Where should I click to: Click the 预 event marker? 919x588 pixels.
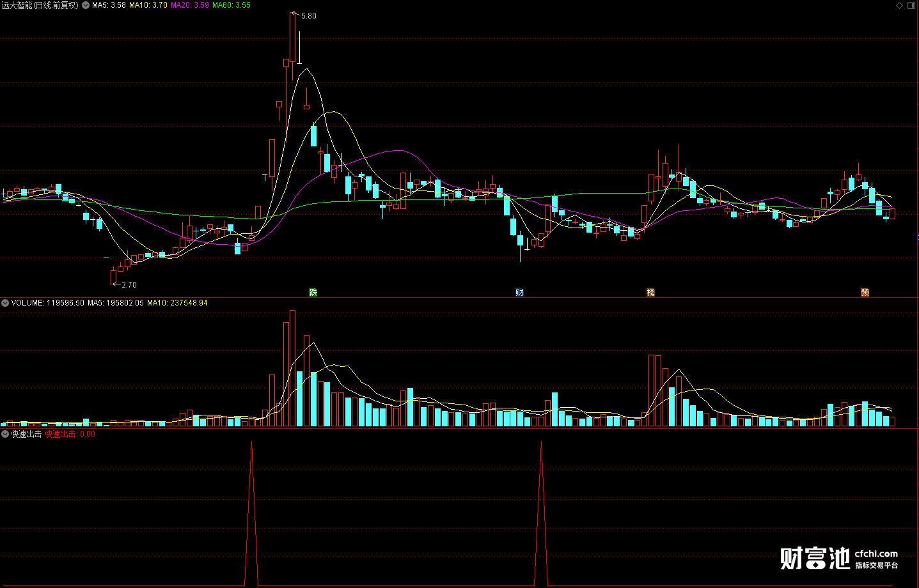coord(865,293)
